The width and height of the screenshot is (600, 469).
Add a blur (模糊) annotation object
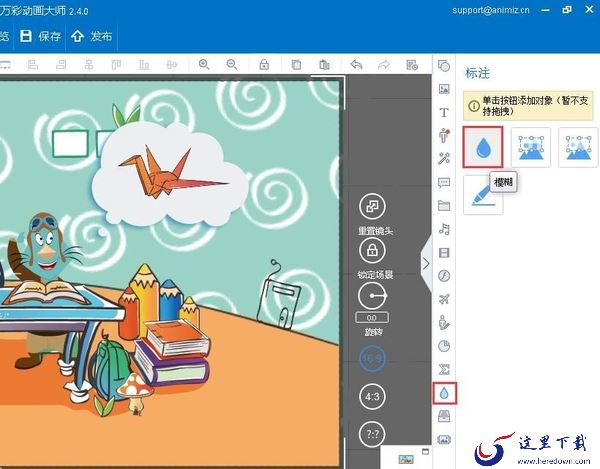(483, 147)
